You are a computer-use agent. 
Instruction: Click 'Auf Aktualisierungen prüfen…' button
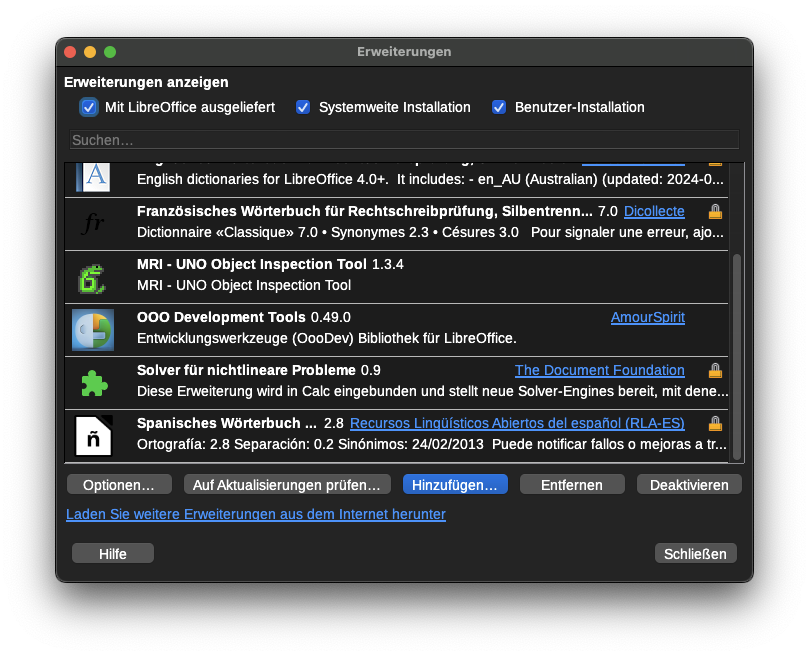[287, 485]
